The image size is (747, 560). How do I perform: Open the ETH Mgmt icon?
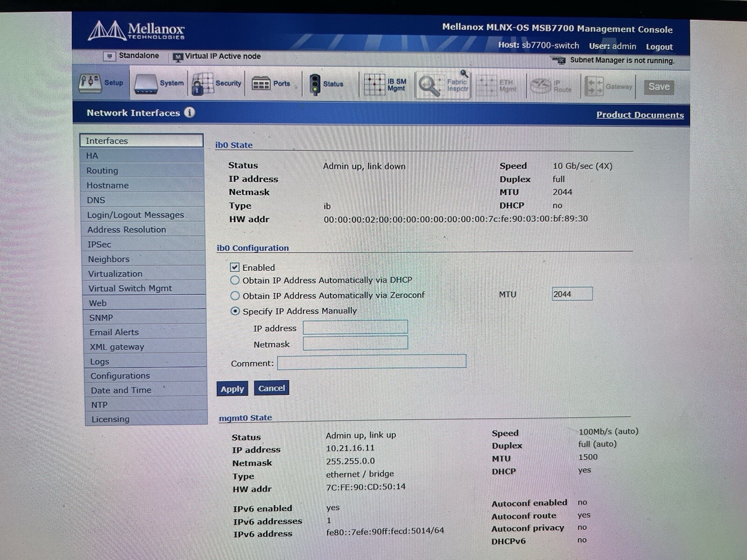pos(487,86)
